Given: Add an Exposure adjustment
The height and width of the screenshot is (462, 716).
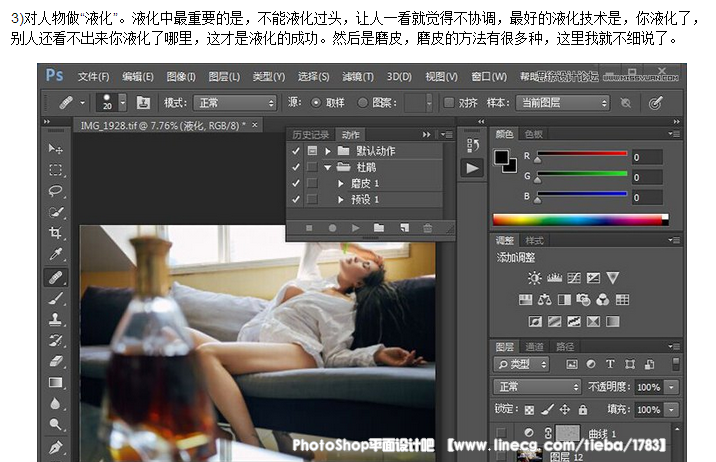Looking at the screenshot, I should point(593,278).
